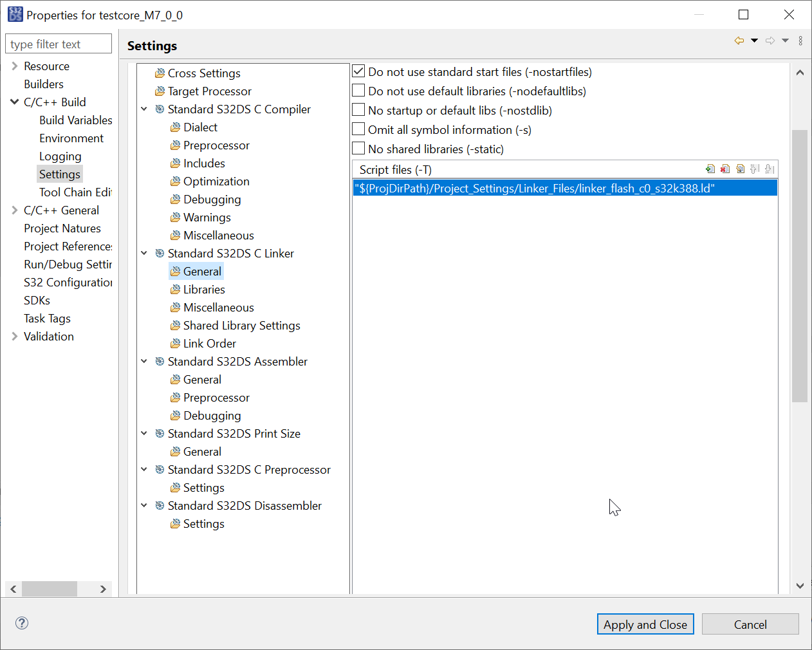Viewport: 812px width, 650px height.
Task: Click Apply and Close
Action: 645,624
